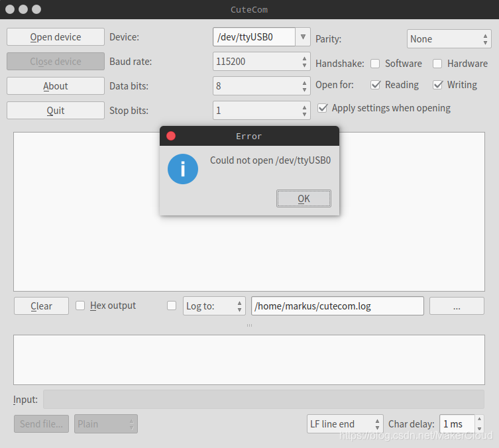This screenshot has width=499, height=448.
Task: Click the third gray window control button
Action: tap(36, 9)
